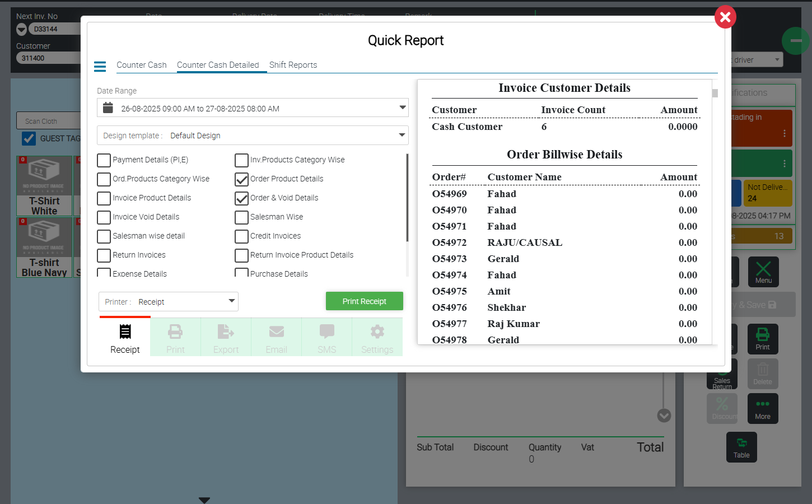812x504 pixels.
Task: Open the Printer selection dropdown
Action: pyautogui.click(x=231, y=301)
